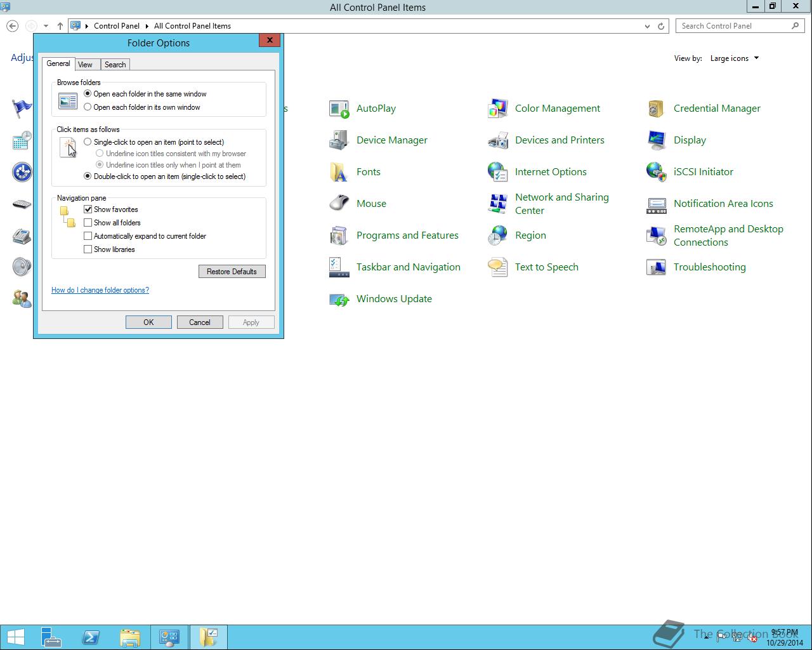Open Programs and Features icon

339,235
